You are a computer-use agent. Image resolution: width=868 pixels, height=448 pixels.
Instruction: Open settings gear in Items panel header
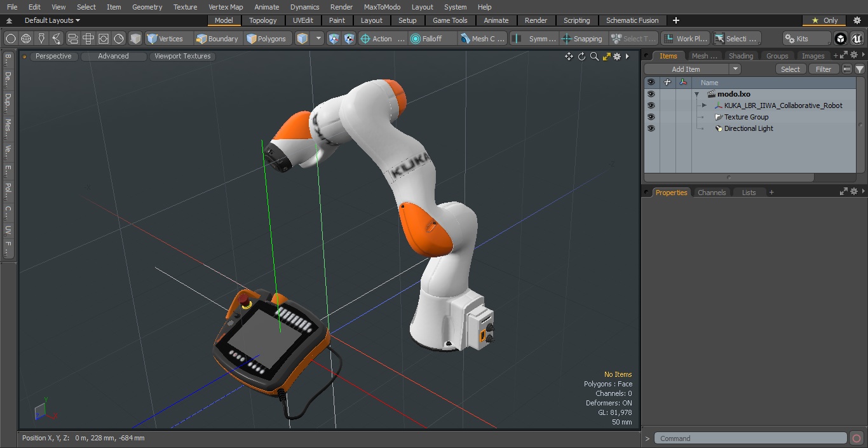click(855, 56)
